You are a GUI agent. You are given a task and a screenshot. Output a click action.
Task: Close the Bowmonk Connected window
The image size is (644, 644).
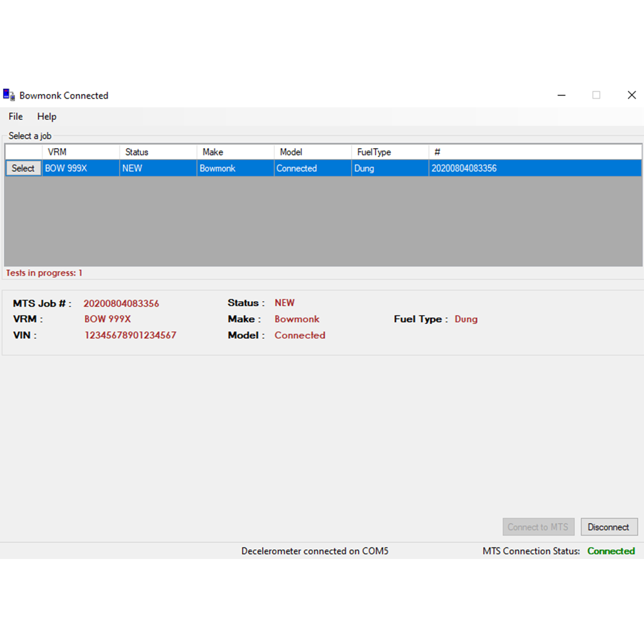point(632,95)
